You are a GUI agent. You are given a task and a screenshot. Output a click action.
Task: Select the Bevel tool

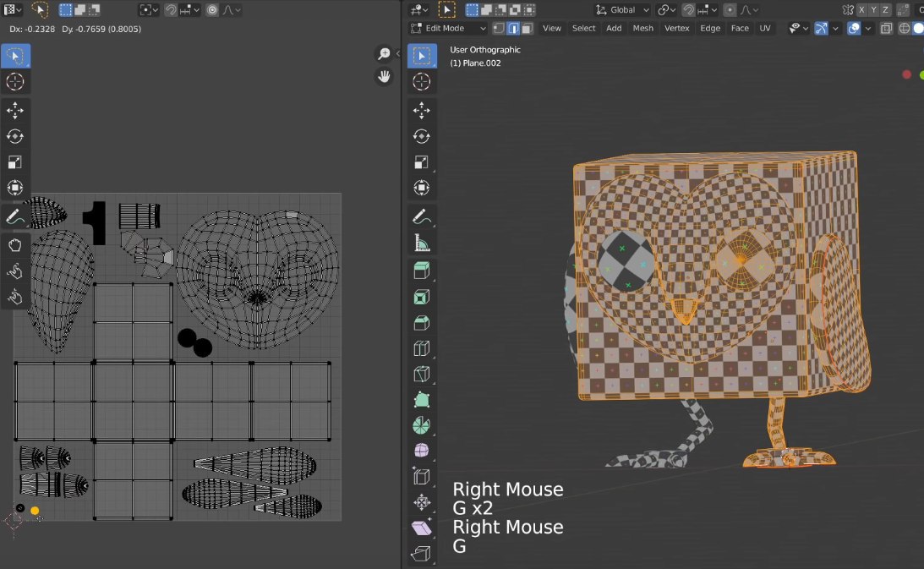[x=421, y=322]
